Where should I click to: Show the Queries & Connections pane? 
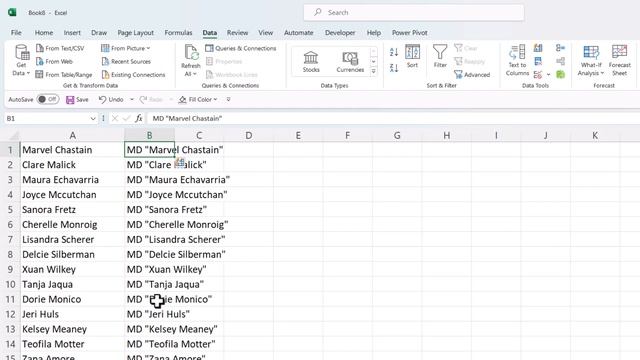(x=241, y=48)
